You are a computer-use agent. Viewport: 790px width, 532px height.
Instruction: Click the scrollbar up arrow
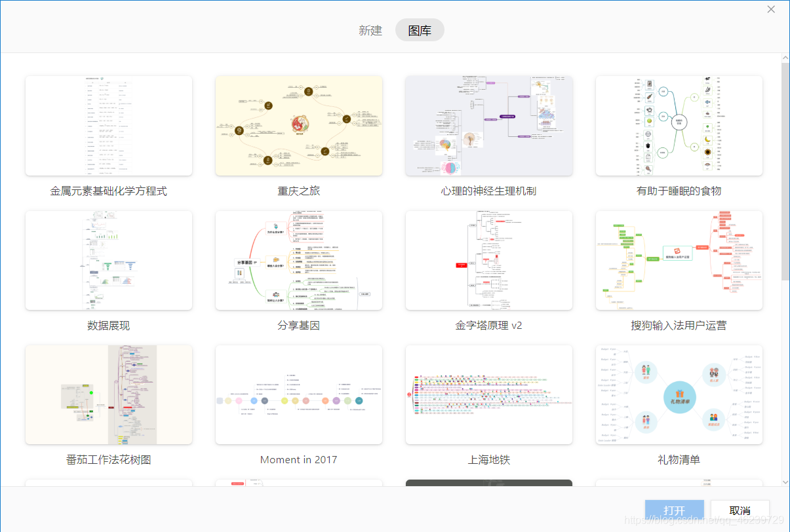click(x=785, y=58)
